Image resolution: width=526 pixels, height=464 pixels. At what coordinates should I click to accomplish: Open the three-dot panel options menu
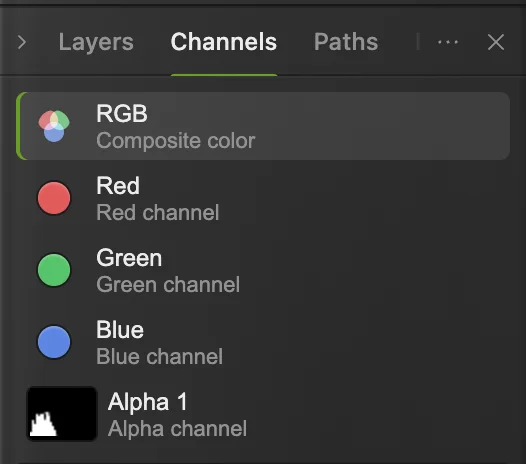pos(448,42)
